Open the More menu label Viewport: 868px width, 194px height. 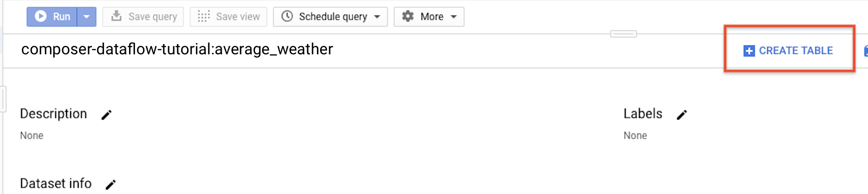pos(432,17)
